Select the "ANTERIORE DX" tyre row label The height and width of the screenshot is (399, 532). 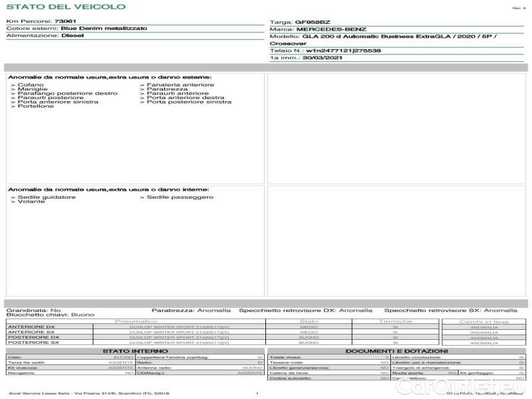pos(31,327)
